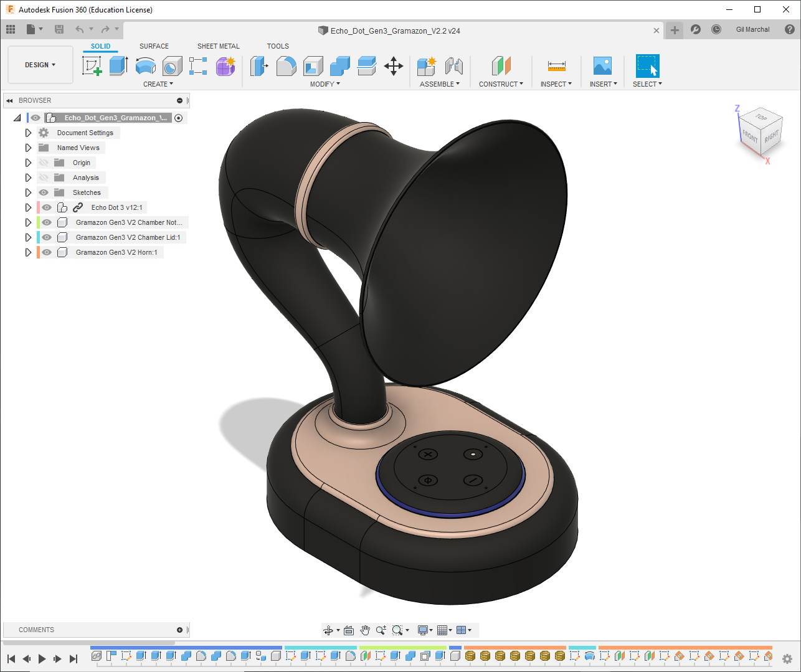Click the Joint tool in Assemble
Image resolution: width=801 pixels, height=672 pixels.
pos(454,65)
